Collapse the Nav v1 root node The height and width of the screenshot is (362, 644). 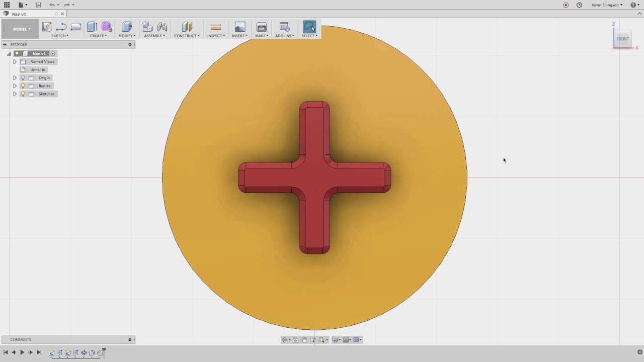9,54
